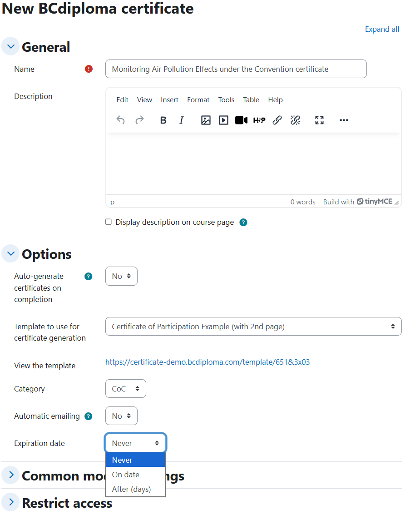This screenshot has width=420, height=515.
Task: Toggle fullscreen editor mode
Action: (x=319, y=120)
